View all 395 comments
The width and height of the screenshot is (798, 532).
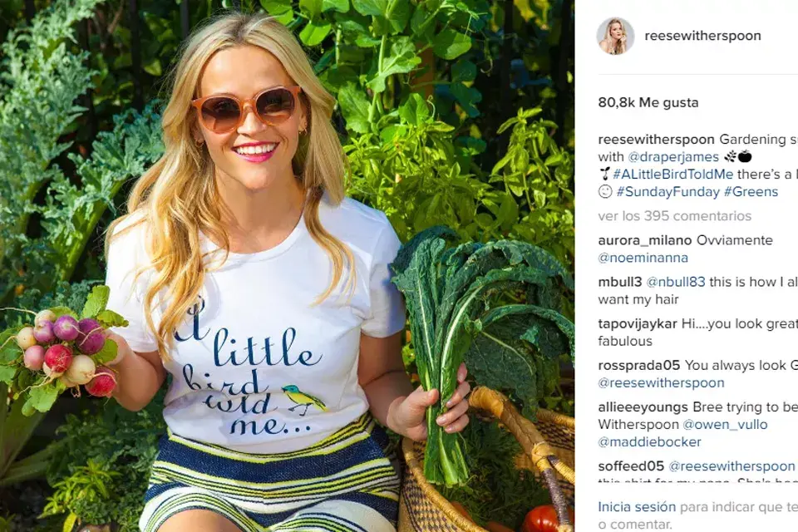click(674, 216)
